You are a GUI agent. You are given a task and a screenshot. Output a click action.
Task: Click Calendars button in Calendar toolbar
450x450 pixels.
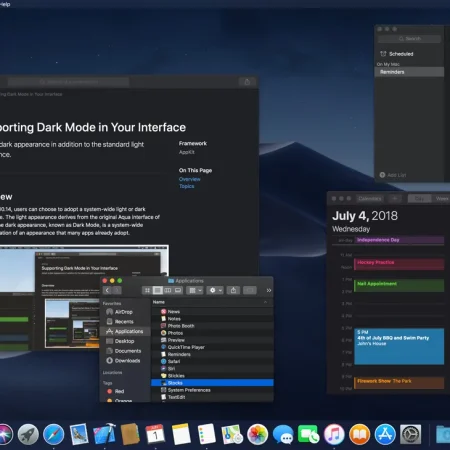coord(370,199)
